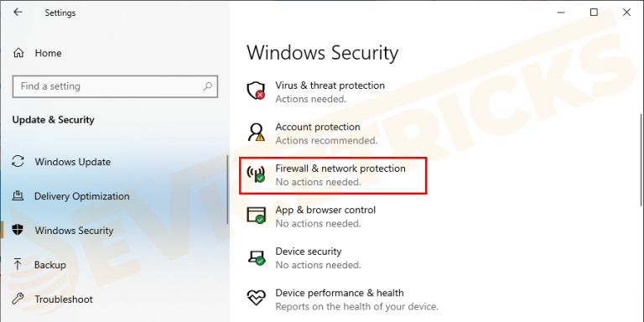The height and width of the screenshot is (322, 644).
Task: Click the search magnifier icon
Action: (x=207, y=86)
